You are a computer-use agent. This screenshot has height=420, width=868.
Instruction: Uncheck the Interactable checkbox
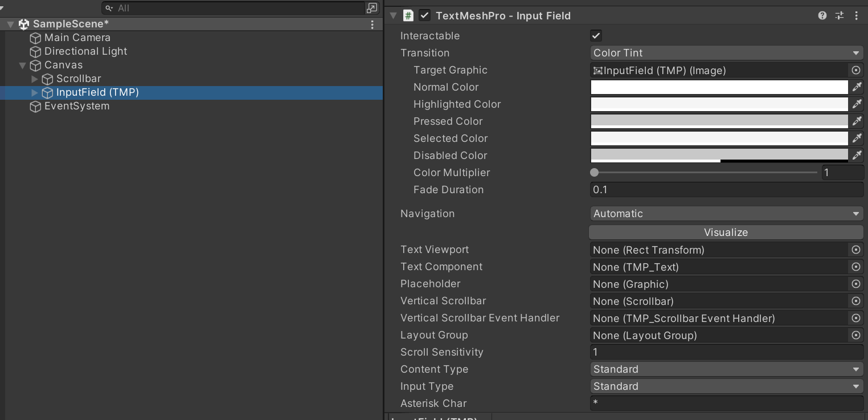(596, 35)
